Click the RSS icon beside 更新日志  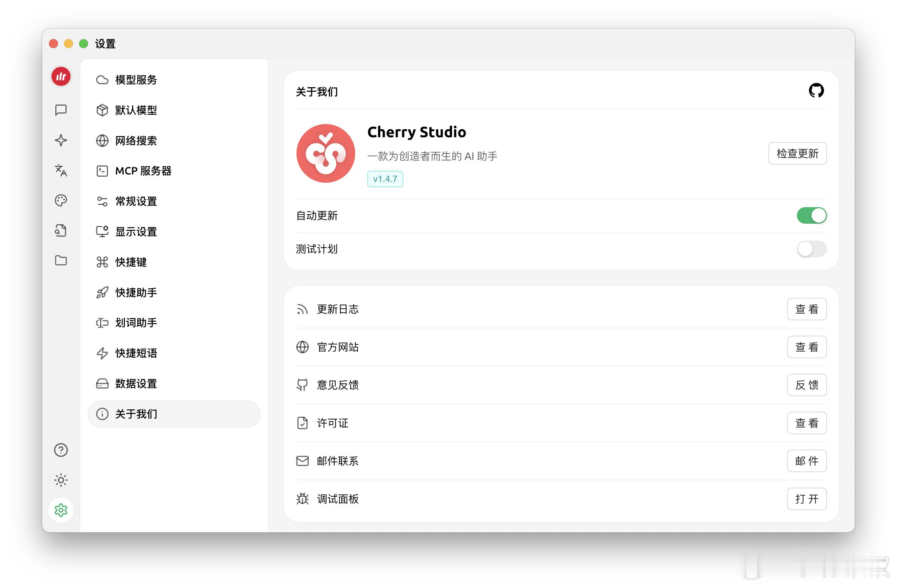[x=302, y=309]
